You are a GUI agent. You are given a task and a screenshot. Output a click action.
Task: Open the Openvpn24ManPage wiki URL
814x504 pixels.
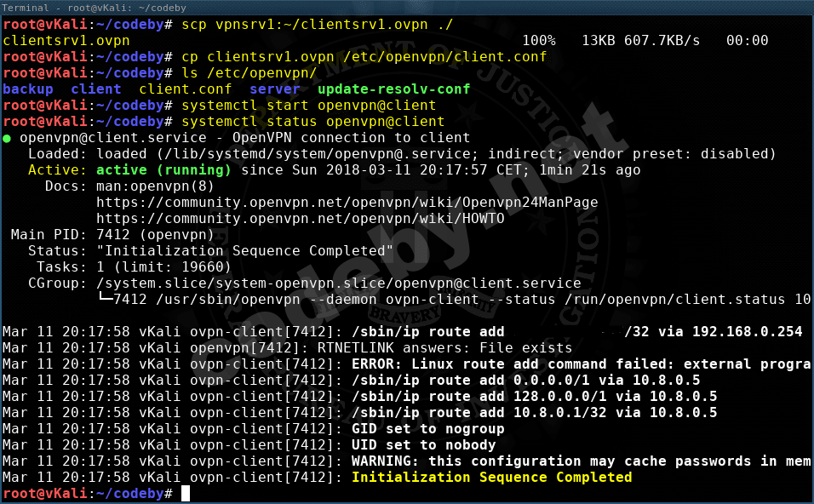pyautogui.click(x=347, y=203)
